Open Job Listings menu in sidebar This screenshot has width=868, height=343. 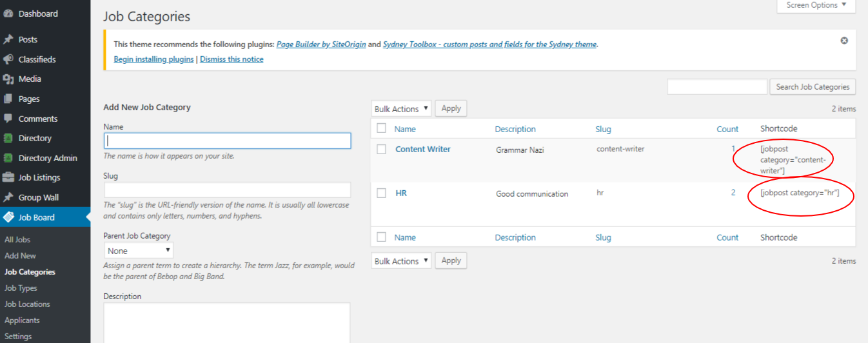click(x=39, y=177)
